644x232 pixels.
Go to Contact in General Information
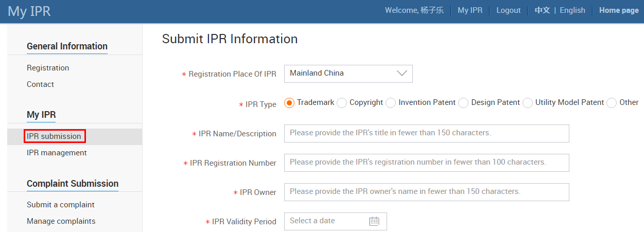[40, 84]
